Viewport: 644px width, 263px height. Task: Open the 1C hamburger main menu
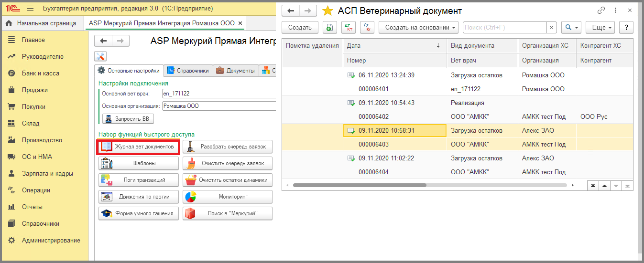click(30, 9)
